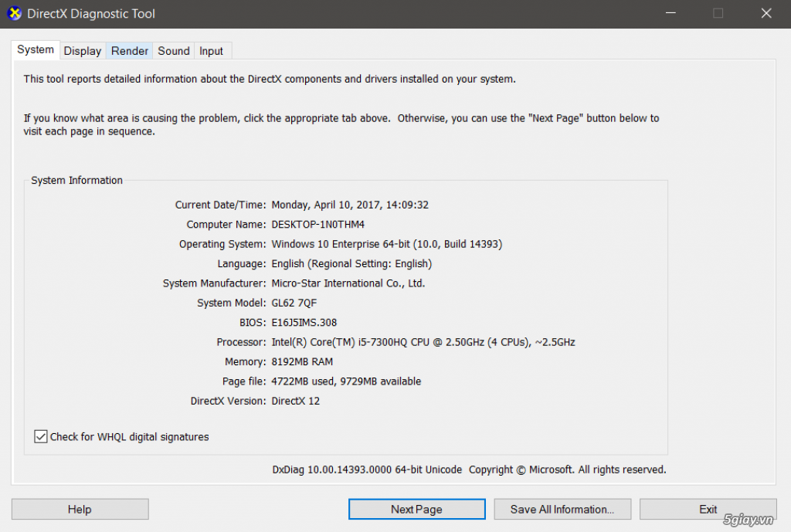Click the Page file label
Image resolution: width=791 pixels, height=532 pixels.
[x=244, y=381]
